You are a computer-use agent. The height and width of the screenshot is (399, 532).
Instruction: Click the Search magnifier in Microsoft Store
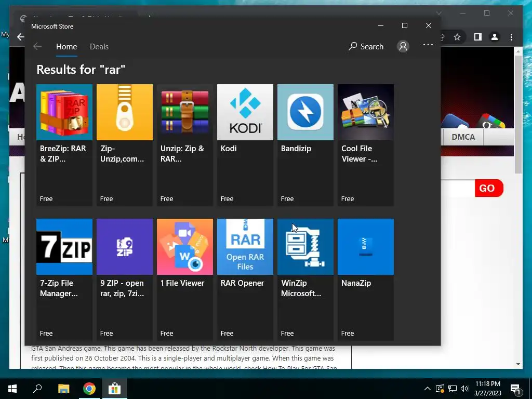(x=353, y=46)
